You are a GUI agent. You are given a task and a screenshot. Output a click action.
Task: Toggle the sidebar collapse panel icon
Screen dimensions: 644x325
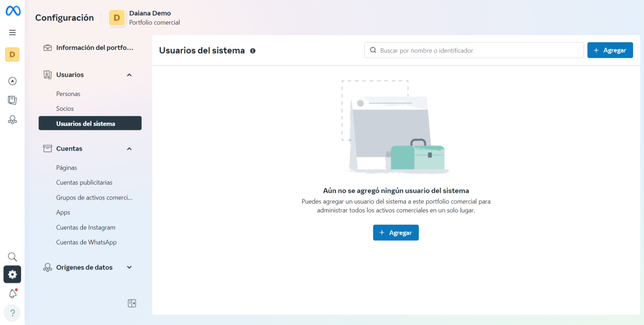[132, 303]
